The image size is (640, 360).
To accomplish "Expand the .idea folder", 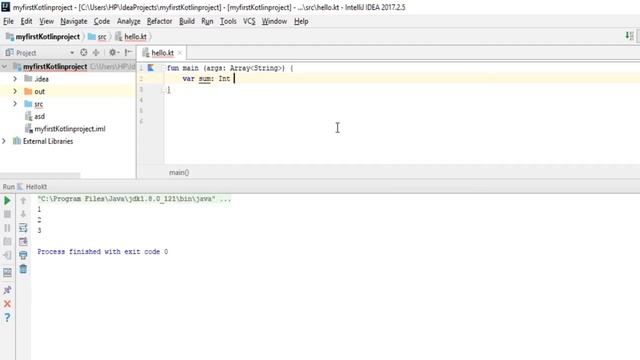I will click(x=15, y=79).
